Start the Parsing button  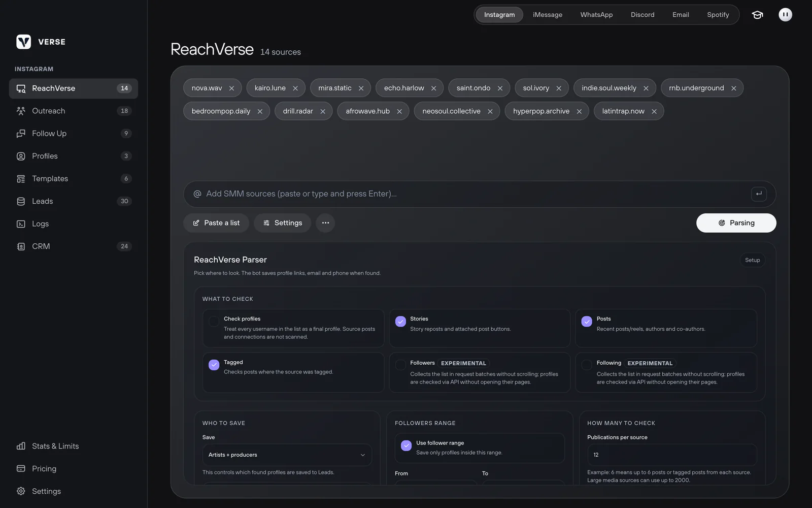click(x=736, y=223)
